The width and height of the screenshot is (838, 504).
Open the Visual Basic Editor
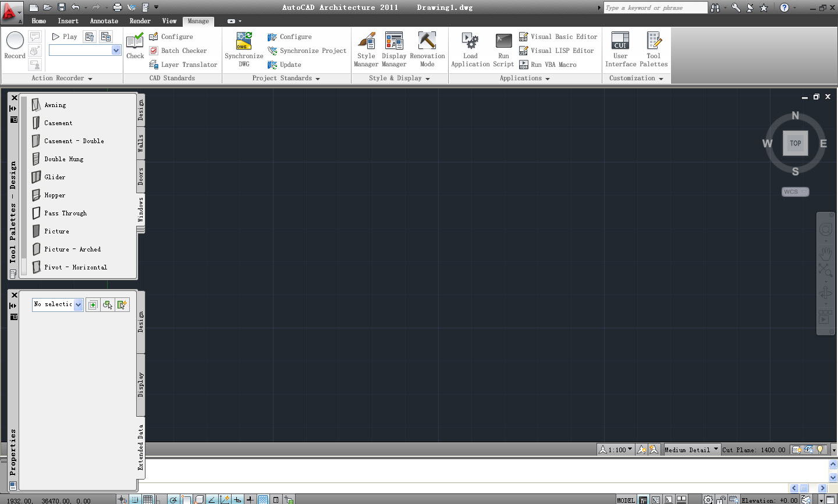558,37
